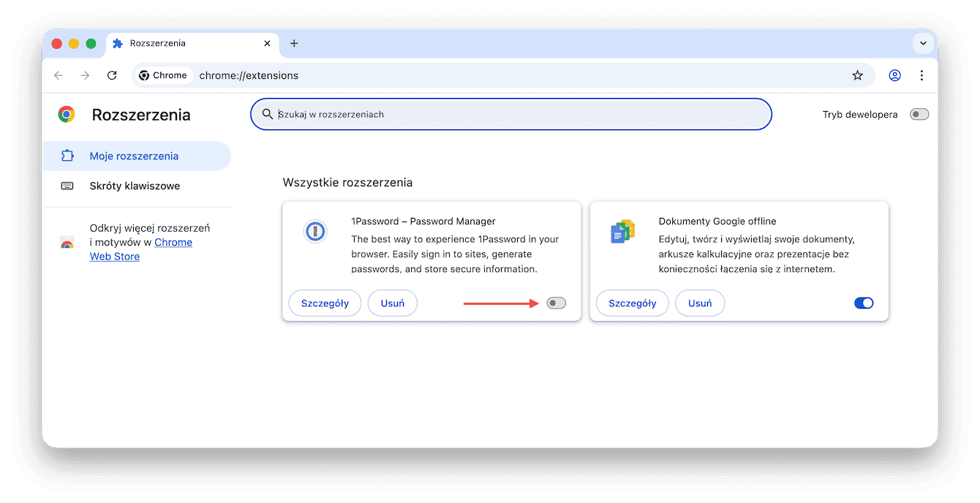980x503 pixels.
Task: Click the Web Store icon in sidebar
Action: [x=67, y=243]
